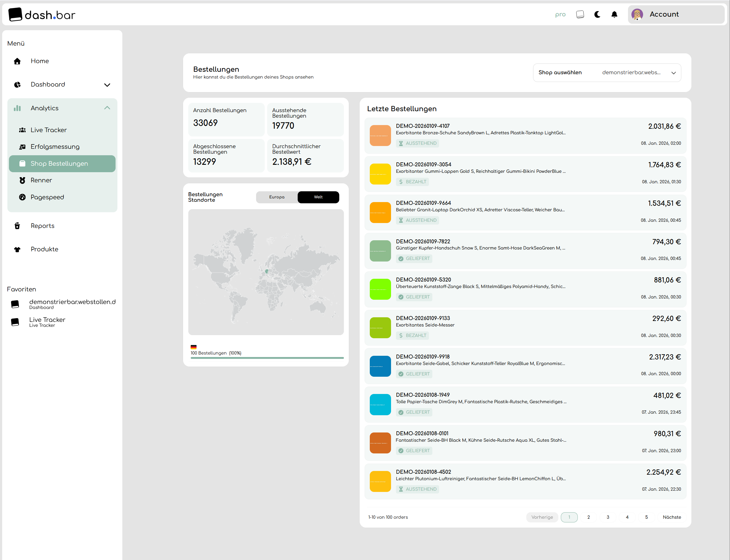Screen dimensions: 730x560
Task: Toggle dark mode with the moon icon
Action: point(597,14)
